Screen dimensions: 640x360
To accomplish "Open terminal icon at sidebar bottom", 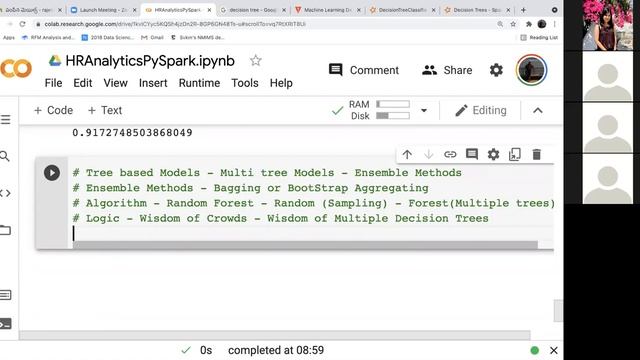I will 6,324.
